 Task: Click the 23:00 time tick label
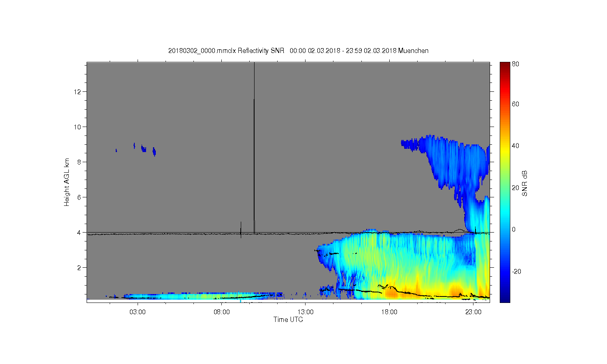[473, 312]
